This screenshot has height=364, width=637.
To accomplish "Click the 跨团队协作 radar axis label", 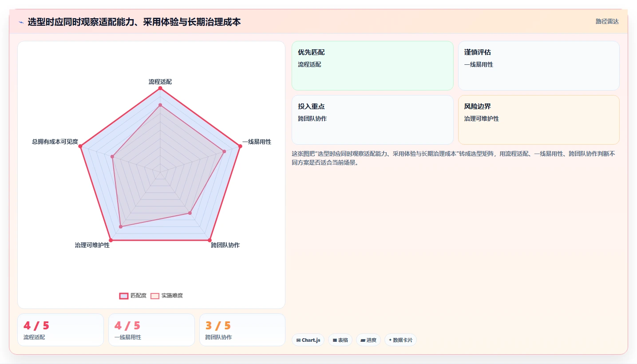I will pyautogui.click(x=225, y=245).
